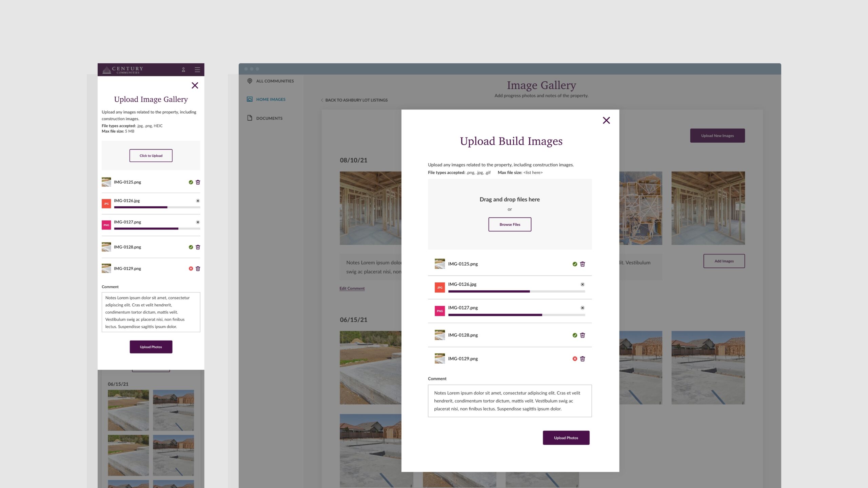Open IMG-0128.png thumbnail in desktop modal
Viewport: 868px width, 488px height.
pos(440,335)
